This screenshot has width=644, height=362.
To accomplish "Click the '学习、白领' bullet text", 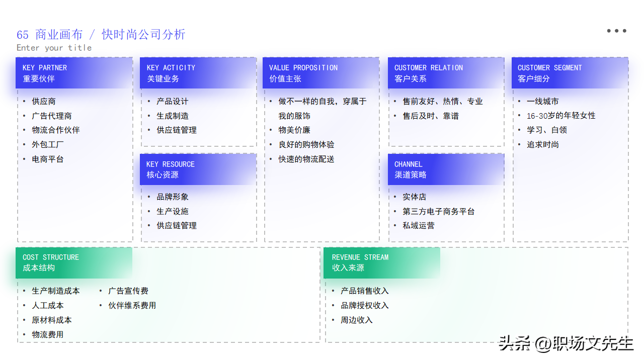I will 547,130.
